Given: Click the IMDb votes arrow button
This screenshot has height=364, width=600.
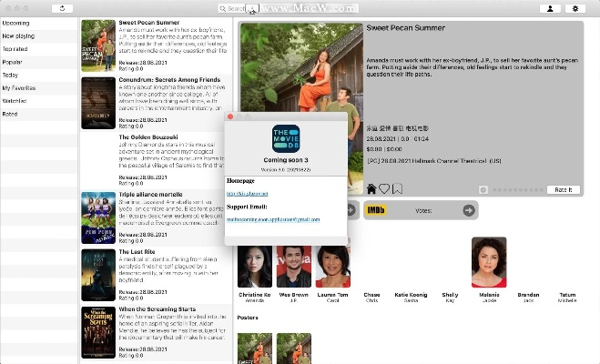Looking at the screenshot, I should coord(469,210).
